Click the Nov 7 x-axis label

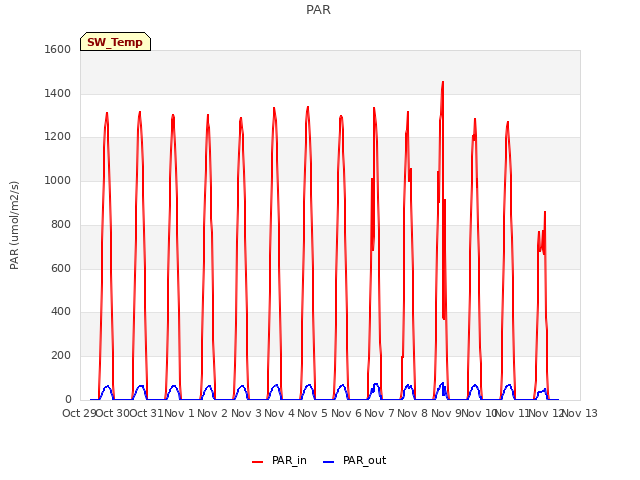pos(379,413)
